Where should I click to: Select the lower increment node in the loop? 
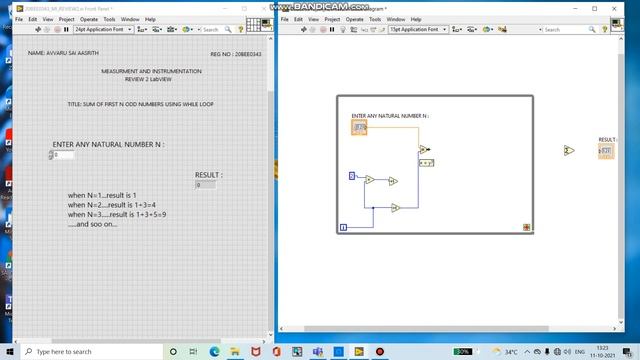(395, 208)
